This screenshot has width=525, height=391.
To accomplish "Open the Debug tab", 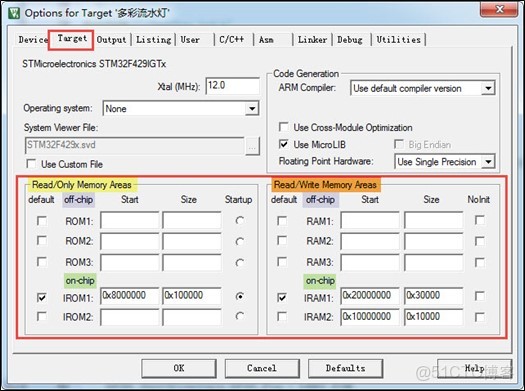I will tap(350, 40).
